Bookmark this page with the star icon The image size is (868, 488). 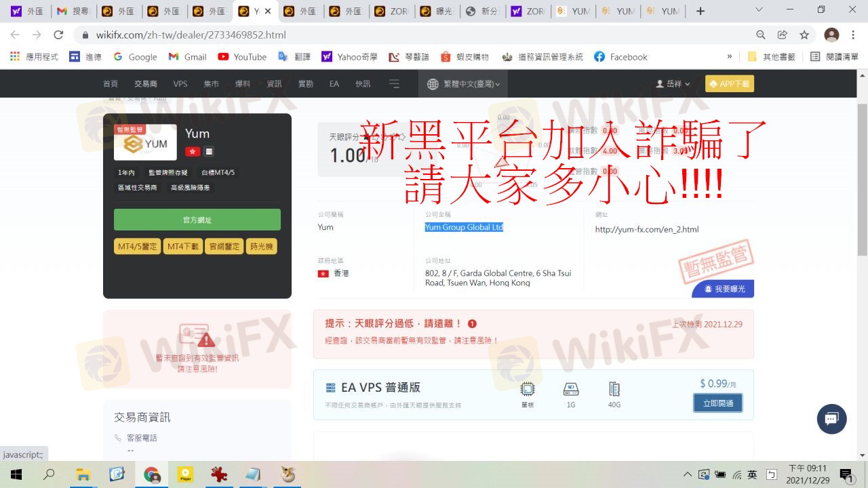[804, 35]
